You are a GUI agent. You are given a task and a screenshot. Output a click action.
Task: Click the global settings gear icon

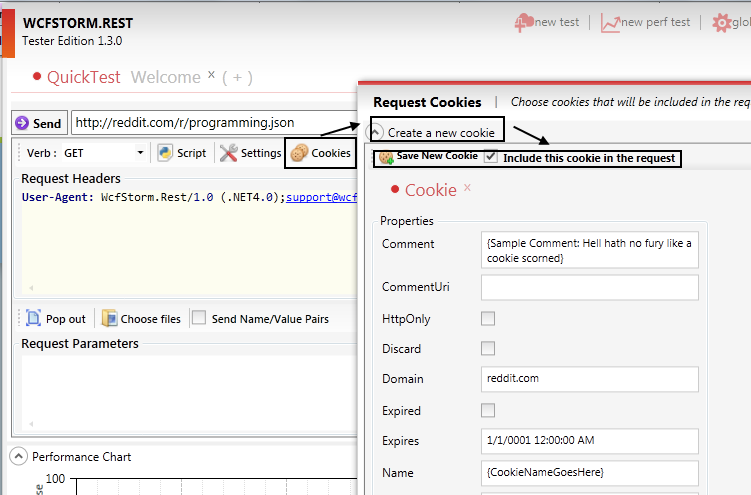coord(721,22)
